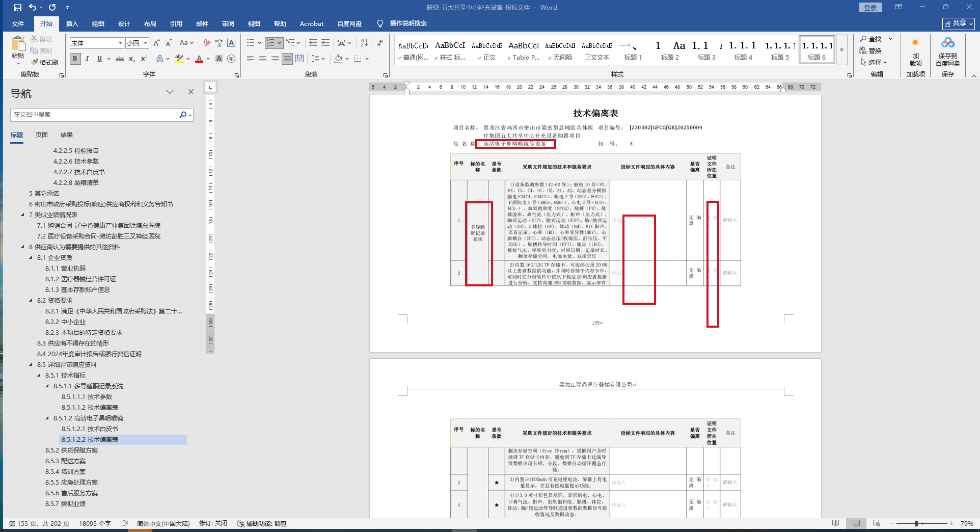
Task: Apply the red font color
Action: [x=199, y=59]
